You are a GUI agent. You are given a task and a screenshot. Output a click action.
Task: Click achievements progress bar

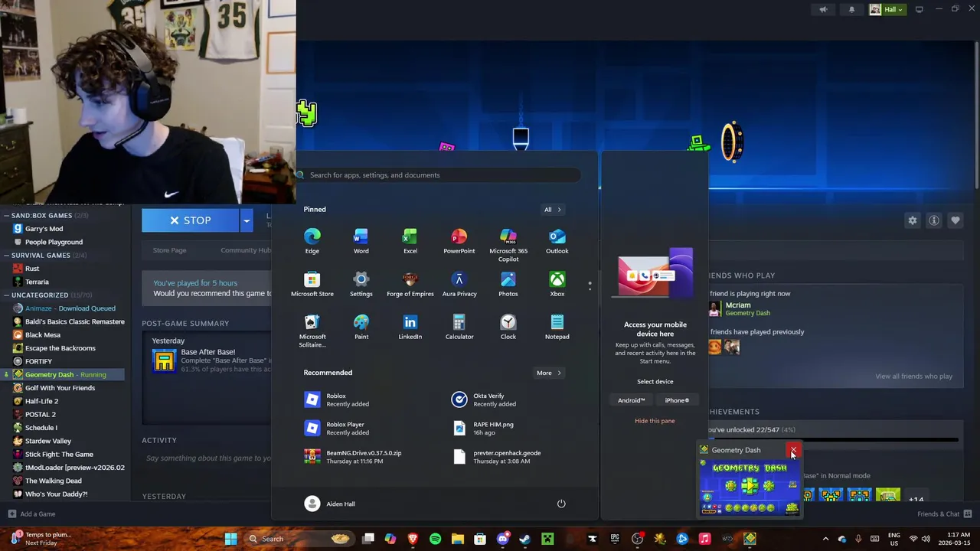coord(834,440)
